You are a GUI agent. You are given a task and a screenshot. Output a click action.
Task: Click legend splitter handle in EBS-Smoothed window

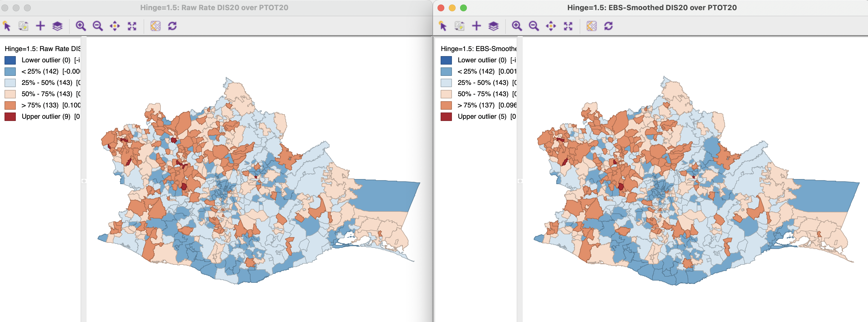pyautogui.click(x=520, y=181)
